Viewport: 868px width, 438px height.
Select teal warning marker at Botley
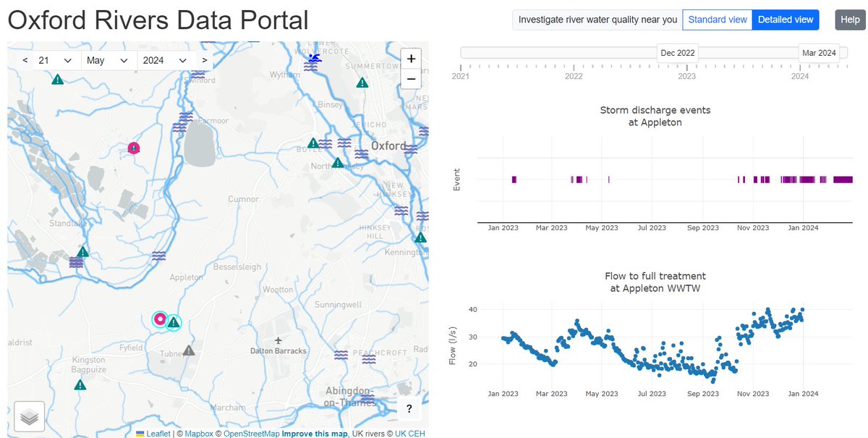click(312, 143)
